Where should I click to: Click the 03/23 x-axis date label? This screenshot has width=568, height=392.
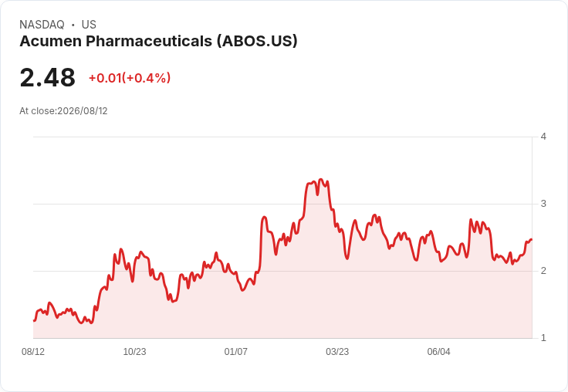point(337,352)
